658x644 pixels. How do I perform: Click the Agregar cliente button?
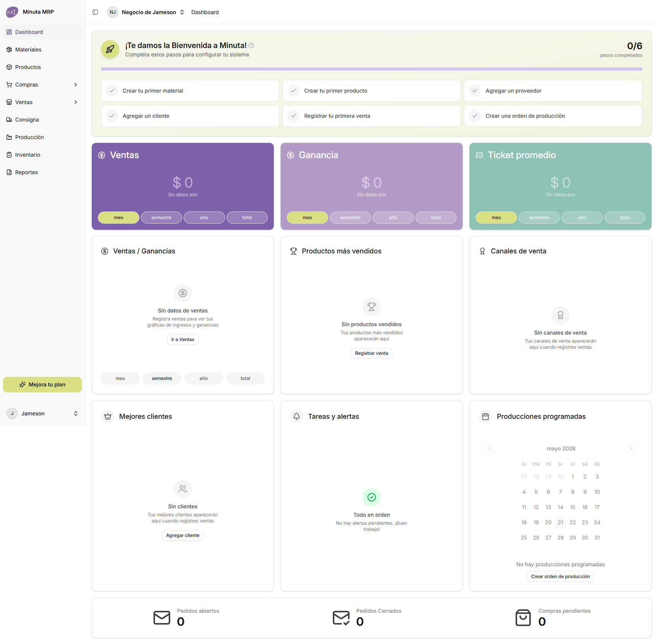[x=183, y=535]
